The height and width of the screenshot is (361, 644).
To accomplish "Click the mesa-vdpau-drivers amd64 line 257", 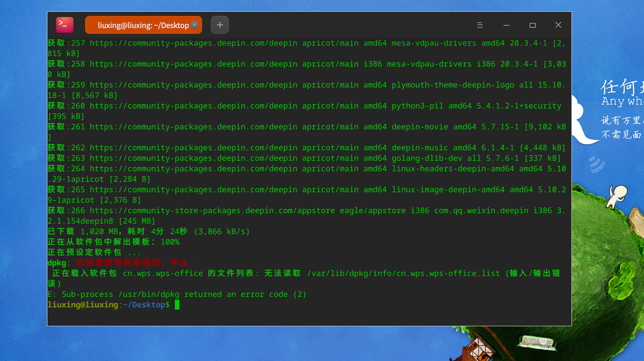I will [306, 48].
